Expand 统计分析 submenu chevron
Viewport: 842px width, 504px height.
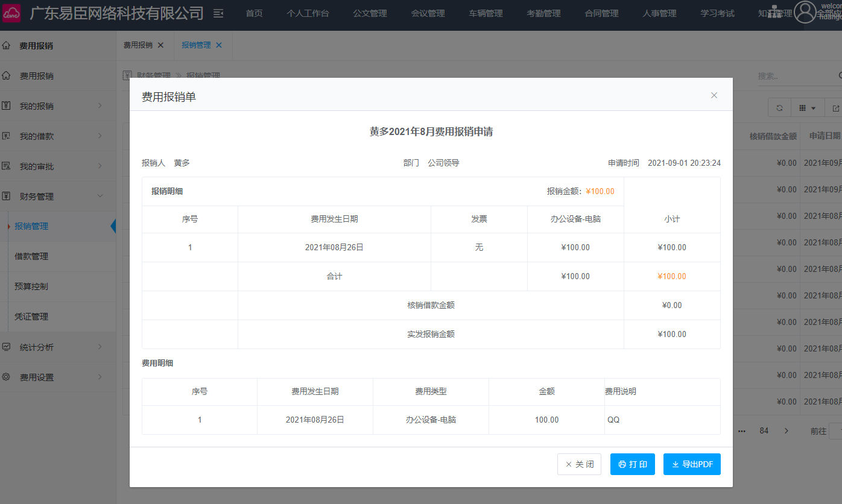point(100,347)
